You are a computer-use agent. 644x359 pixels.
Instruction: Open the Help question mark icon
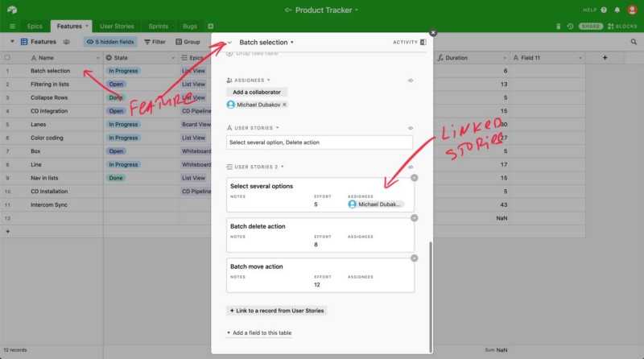coord(604,10)
